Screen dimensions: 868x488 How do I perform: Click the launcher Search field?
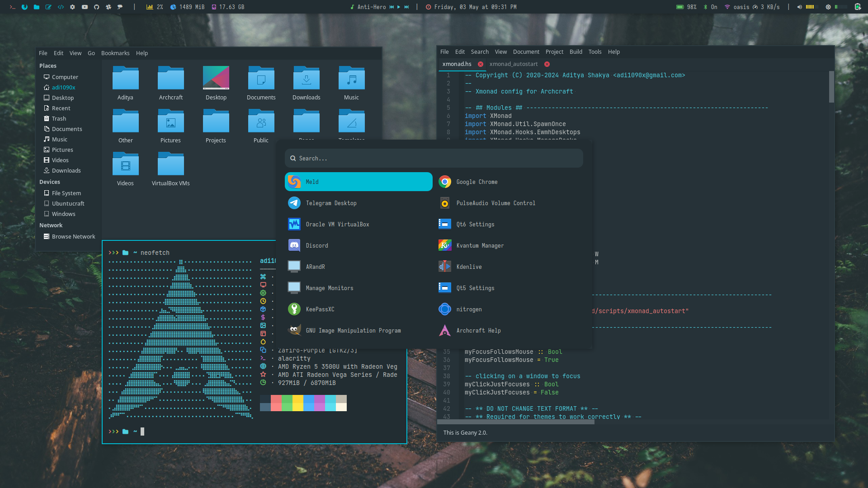pyautogui.click(x=433, y=159)
